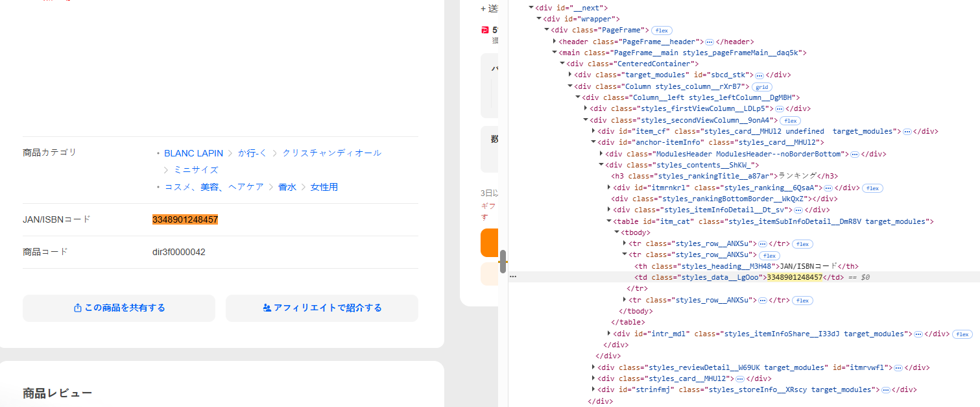Image resolution: width=980 pixels, height=407 pixels.
Task: Click flex badge on styles_secondViewColumn div
Action: pos(789,121)
